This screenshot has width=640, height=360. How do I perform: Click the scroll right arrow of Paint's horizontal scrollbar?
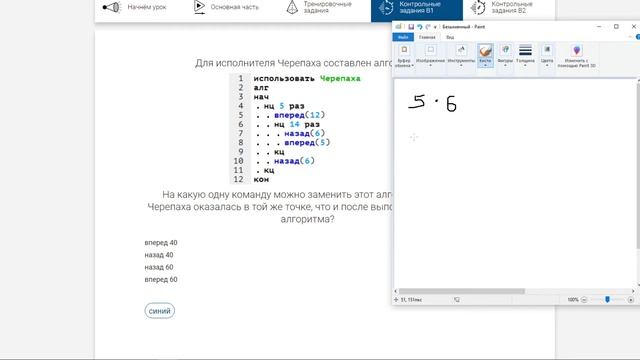(633, 291)
